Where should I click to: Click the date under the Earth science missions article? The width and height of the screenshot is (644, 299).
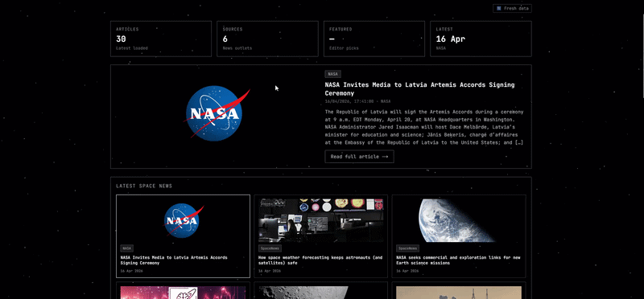(407, 271)
